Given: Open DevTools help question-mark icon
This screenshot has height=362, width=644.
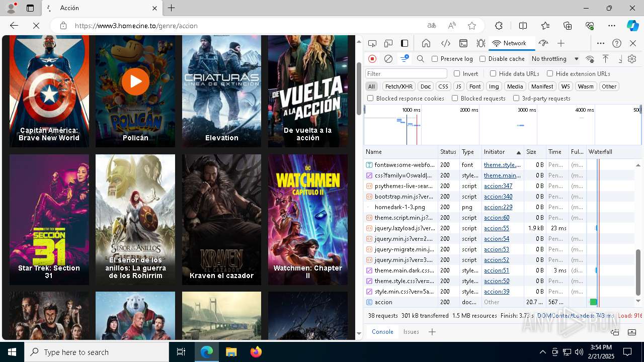Looking at the screenshot, I should pyautogui.click(x=617, y=43).
